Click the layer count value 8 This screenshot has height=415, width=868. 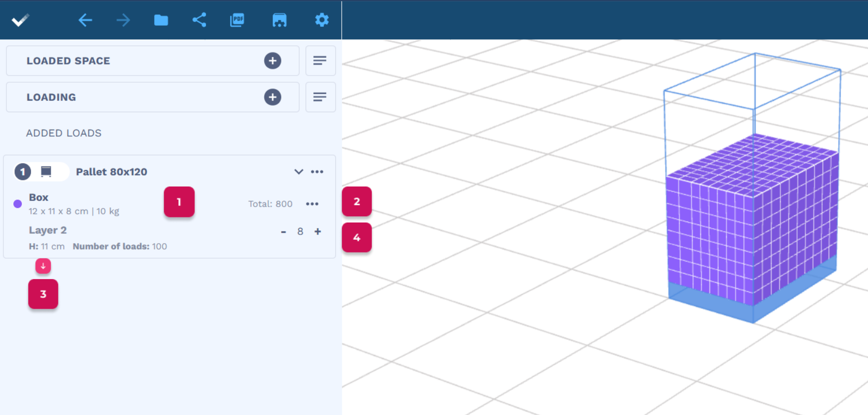[x=300, y=231]
